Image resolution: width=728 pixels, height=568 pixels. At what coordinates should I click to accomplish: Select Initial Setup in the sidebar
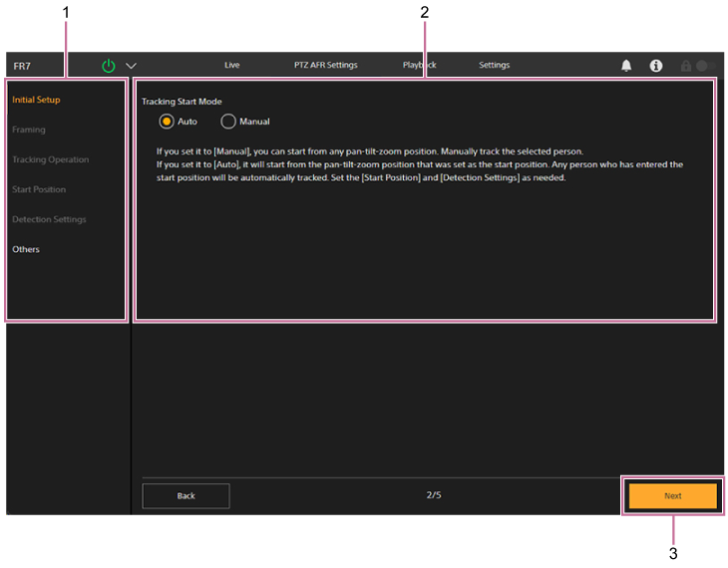coord(36,100)
